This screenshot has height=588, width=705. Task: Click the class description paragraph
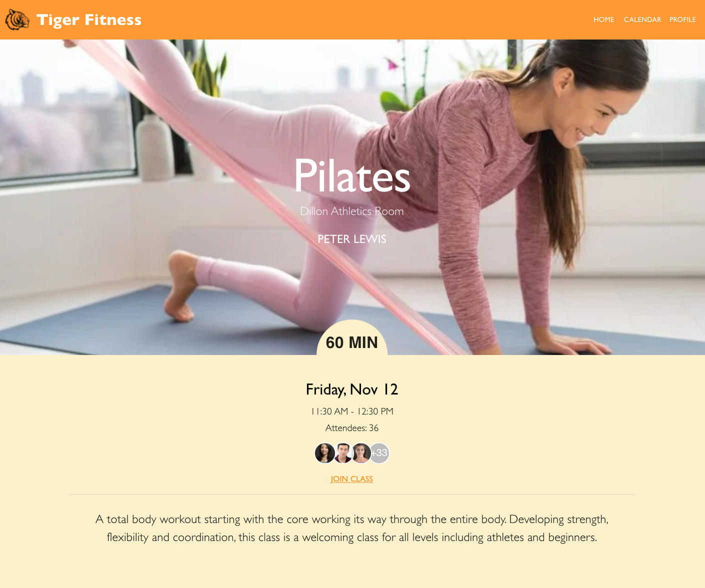[x=352, y=528]
